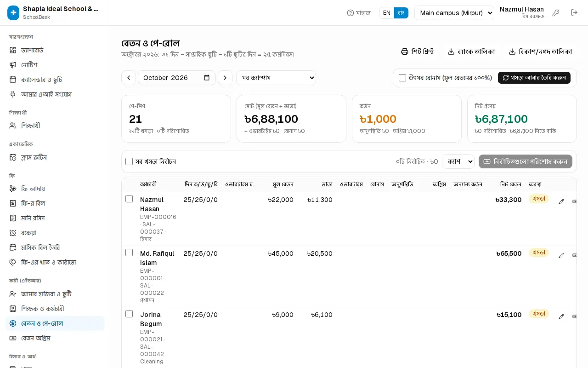Screen dimensions: 588x368
Task: Edit Nazmul Hasan's payslip with pencil icon
Action: 561,201
